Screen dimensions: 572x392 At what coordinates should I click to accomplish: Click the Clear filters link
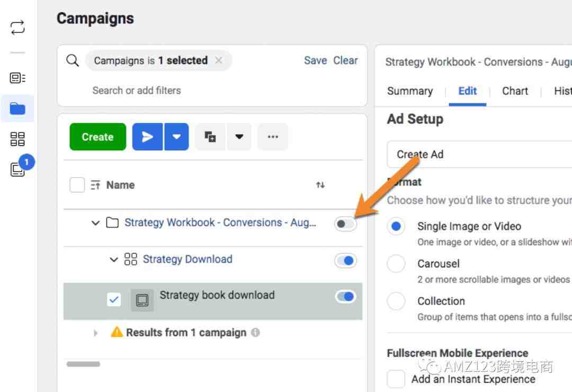pos(345,60)
